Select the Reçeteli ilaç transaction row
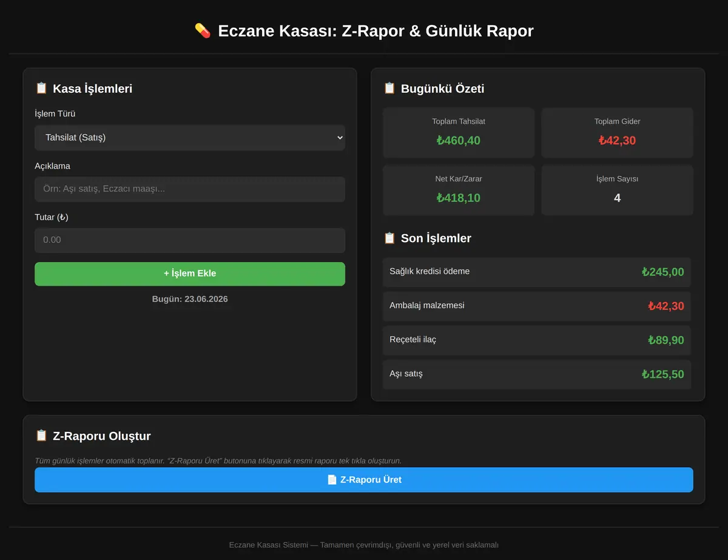The width and height of the screenshot is (728, 560). pyautogui.click(x=537, y=340)
